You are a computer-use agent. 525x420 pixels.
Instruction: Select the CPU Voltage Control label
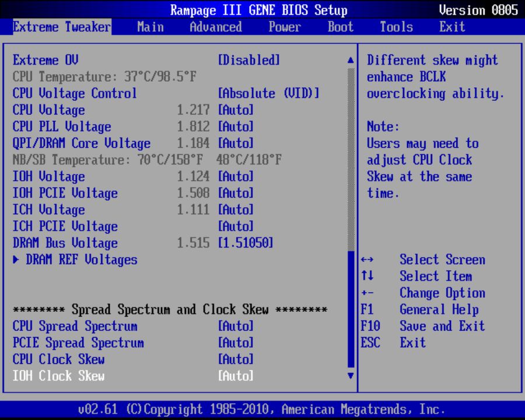pyautogui.click(x=75, y=93)
